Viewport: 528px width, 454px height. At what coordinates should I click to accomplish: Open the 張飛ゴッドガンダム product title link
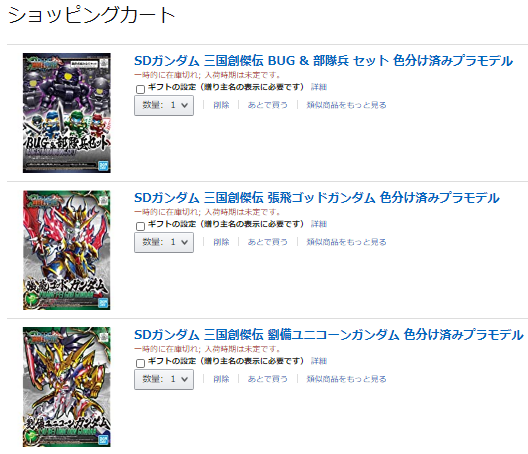[x=317, y=198]
